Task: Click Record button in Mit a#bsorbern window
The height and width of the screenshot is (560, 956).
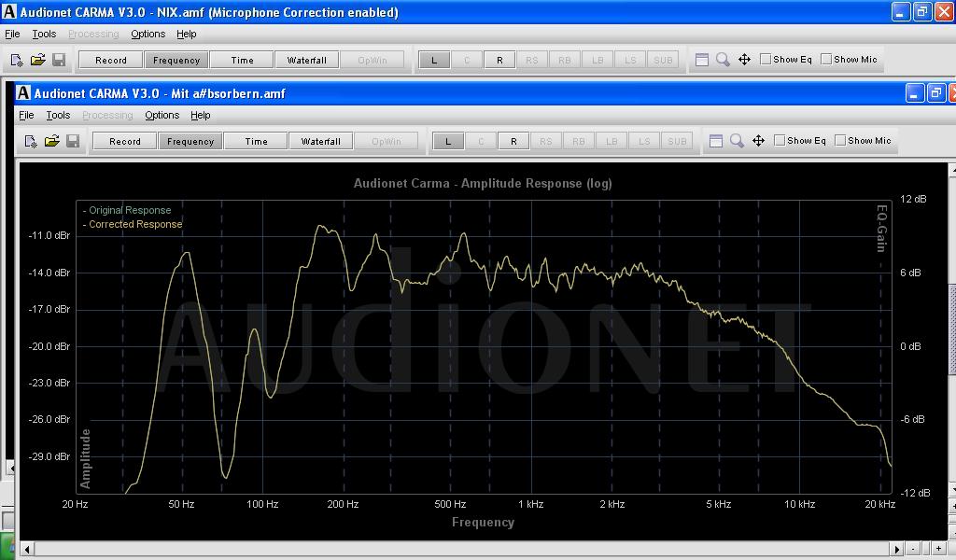Action: 125,141
